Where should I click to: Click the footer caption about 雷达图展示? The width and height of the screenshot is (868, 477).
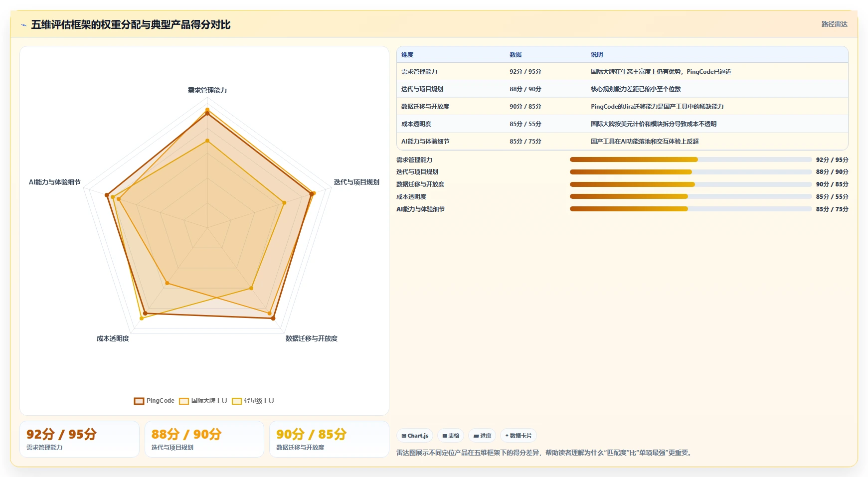click(x=545, y=453)
